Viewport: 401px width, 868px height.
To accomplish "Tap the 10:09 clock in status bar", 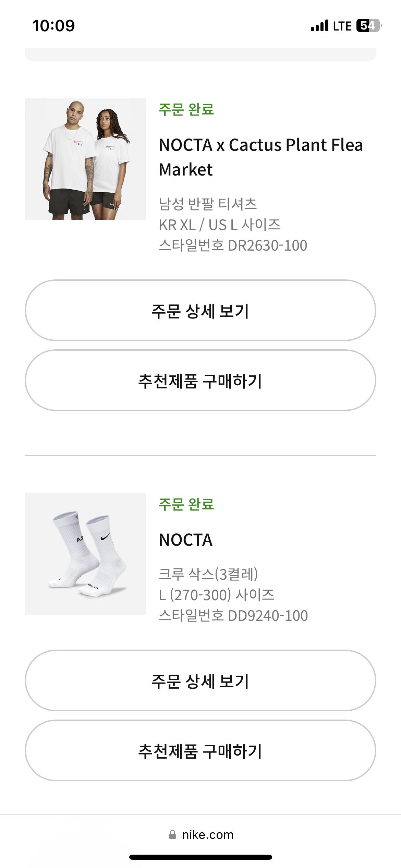I will [x=53, y=26].
